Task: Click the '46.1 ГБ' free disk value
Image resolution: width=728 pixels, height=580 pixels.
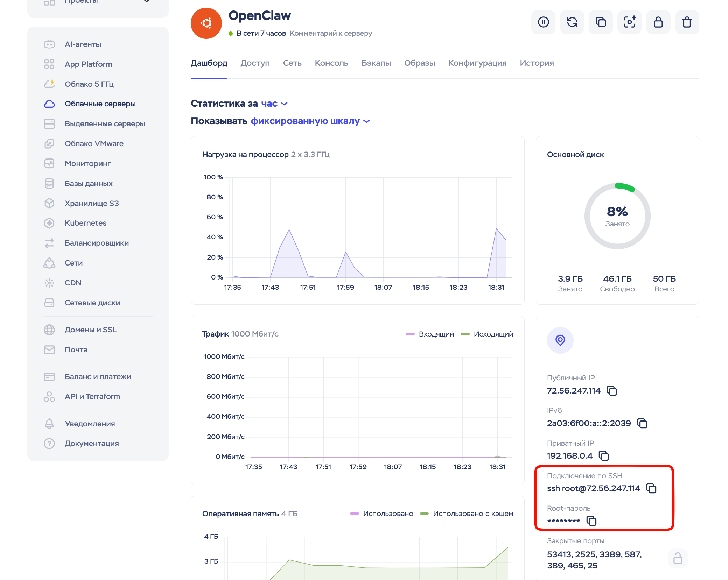Action: pos(617,279)
